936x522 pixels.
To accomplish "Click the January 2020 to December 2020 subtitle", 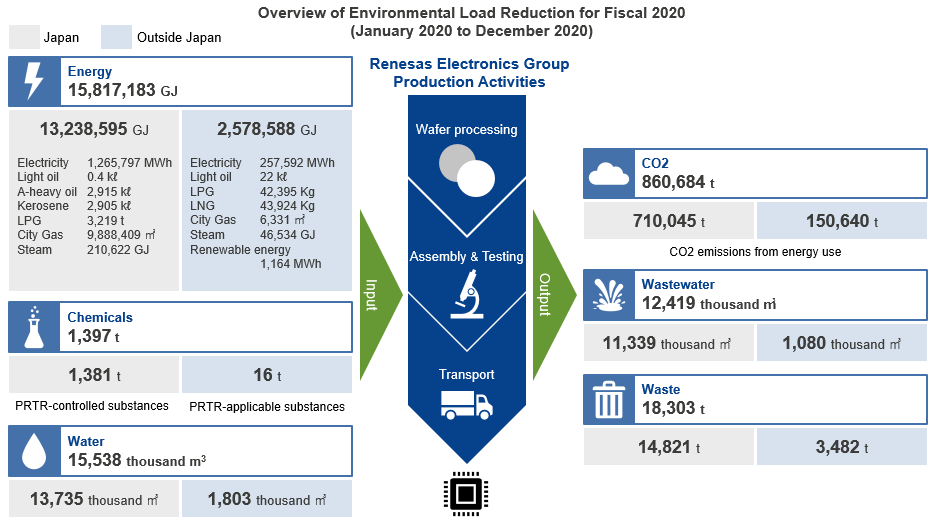I will click(x=472, y=31).
